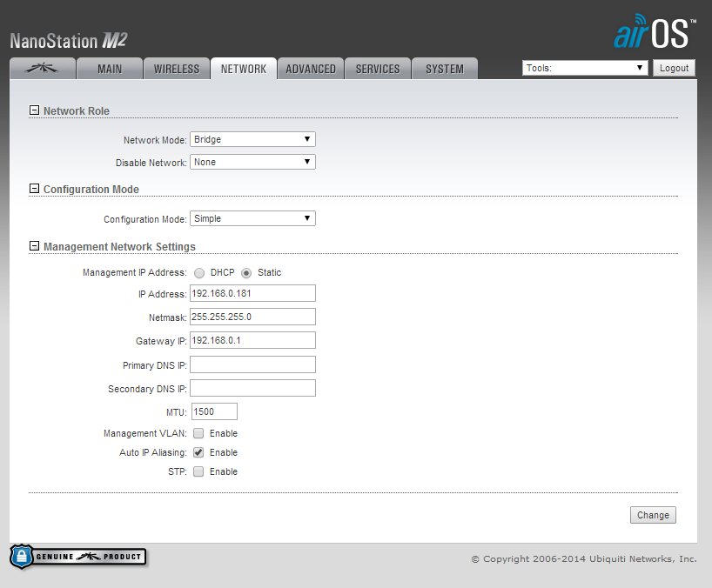Screen dimensions: 712x588
Task: Select the NETWORK tab
Action: click(x=244, y=69)
